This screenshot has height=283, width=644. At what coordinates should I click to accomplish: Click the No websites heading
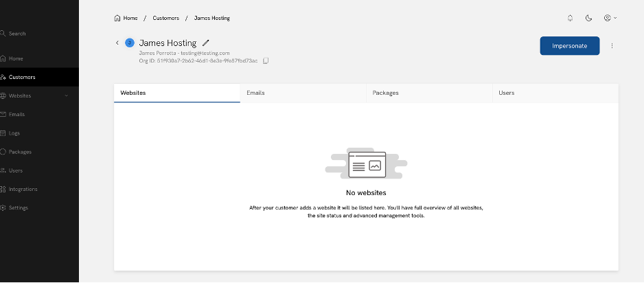coord(366,192)
